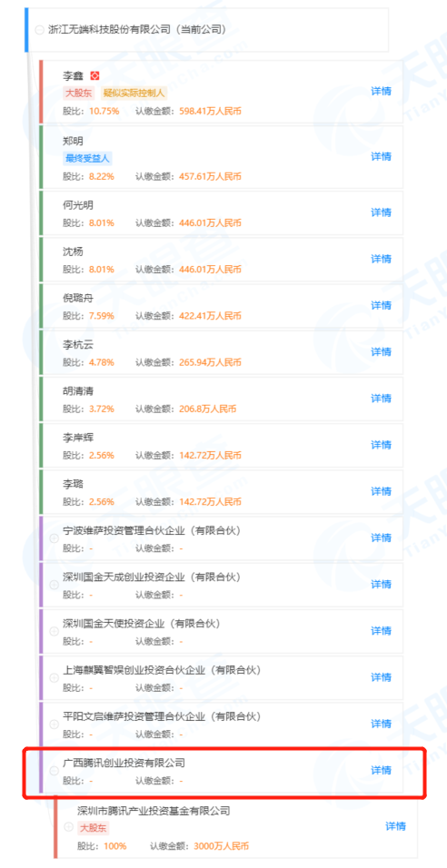Select shareholder name 倪璐舟
Image resolution: width=447 pixels, height=868 pixels.
78,298
